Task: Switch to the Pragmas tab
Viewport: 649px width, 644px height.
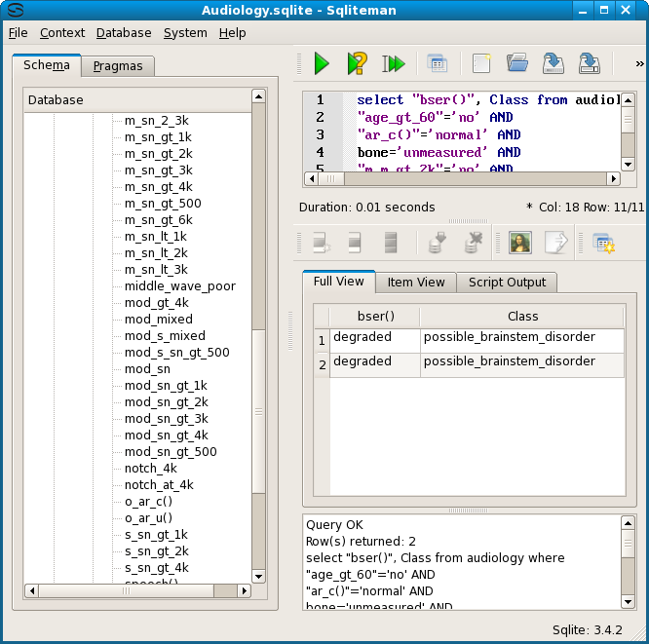Action: click(x=117, y=66)
